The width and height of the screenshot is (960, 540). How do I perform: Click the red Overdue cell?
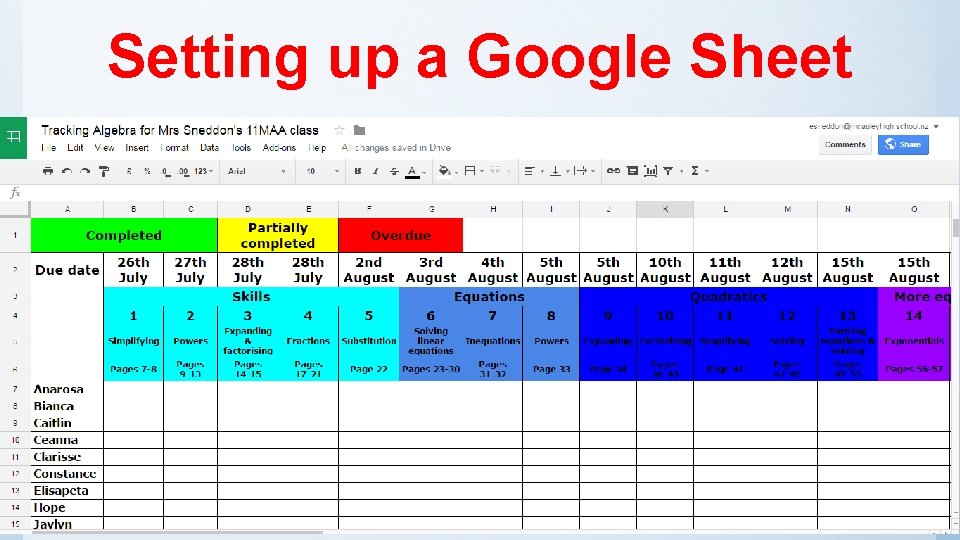[401, 235]
